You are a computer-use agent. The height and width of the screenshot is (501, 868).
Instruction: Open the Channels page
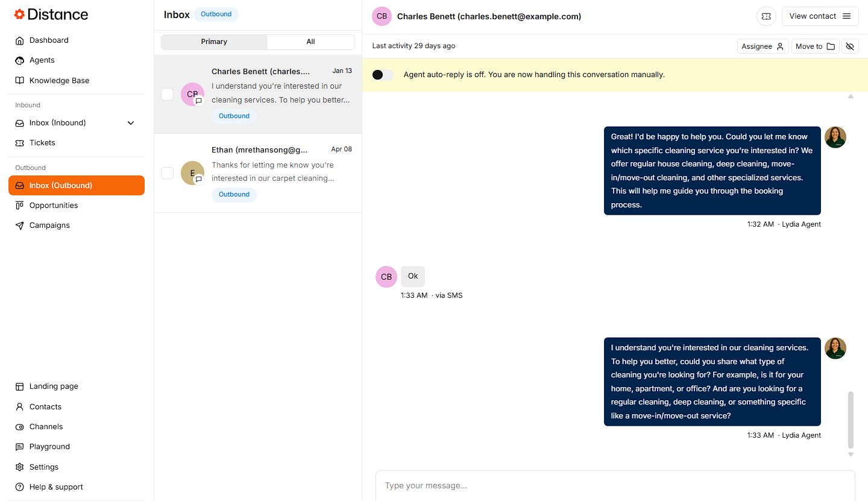point(46,427)
